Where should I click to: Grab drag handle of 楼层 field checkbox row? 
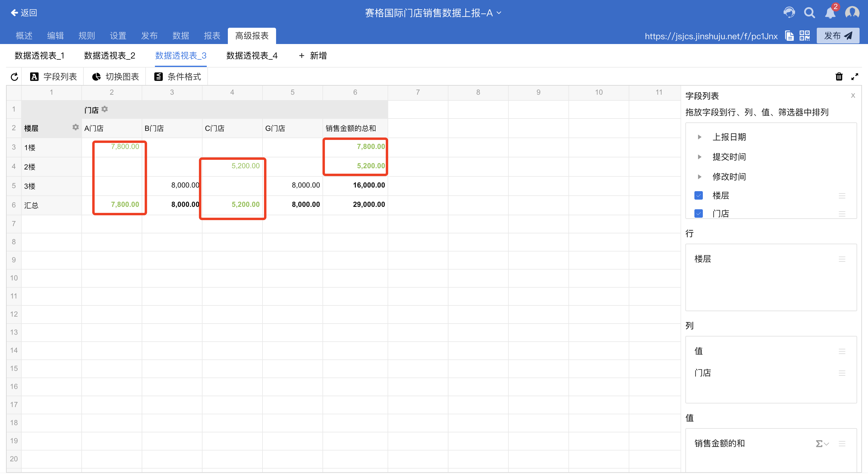tap(842, 196)
